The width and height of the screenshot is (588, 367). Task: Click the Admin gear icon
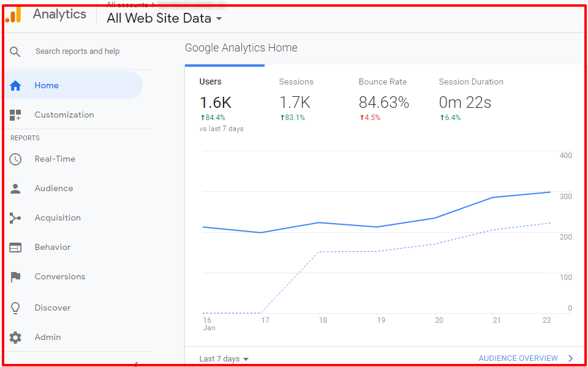pos(15,338)
